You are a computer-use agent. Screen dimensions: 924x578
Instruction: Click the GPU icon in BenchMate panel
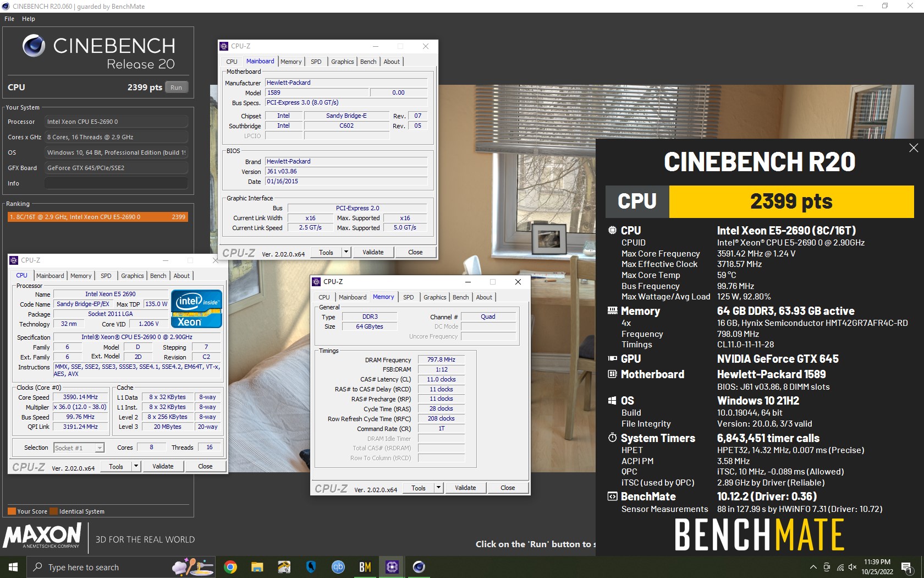[x=612, y=359]
